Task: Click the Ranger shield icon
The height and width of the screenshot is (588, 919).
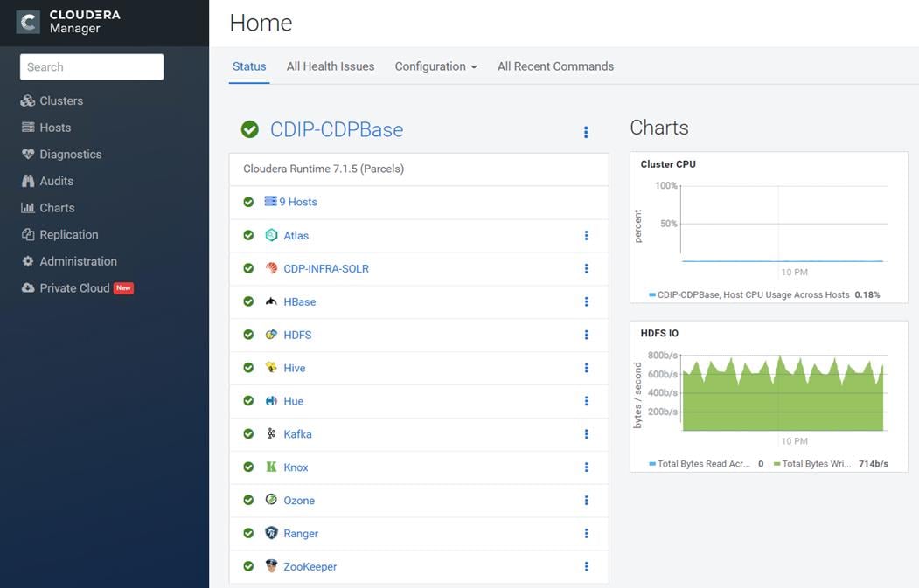Action: [x=271, y=532]
